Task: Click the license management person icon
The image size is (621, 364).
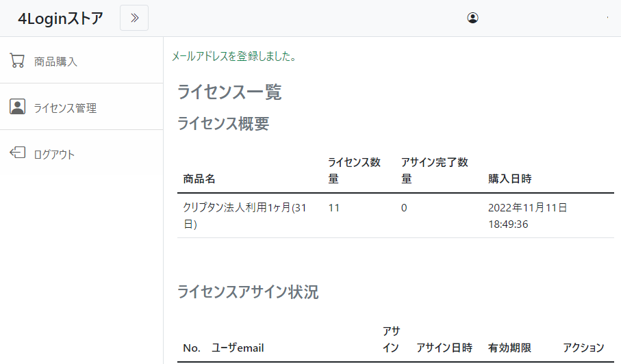Action: [x=17, y=107]
